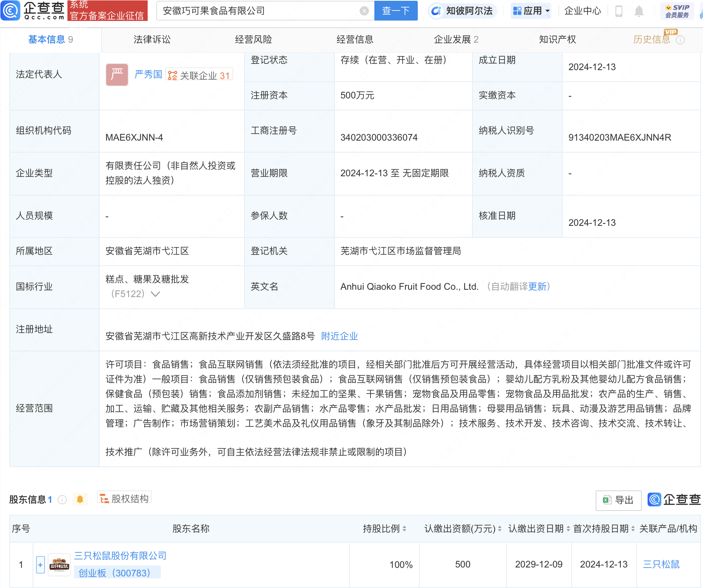The image size is (703, 588).
Task: Click 2024-12-13 至 无固定期限 business term
Action: (x=395, y=173)
